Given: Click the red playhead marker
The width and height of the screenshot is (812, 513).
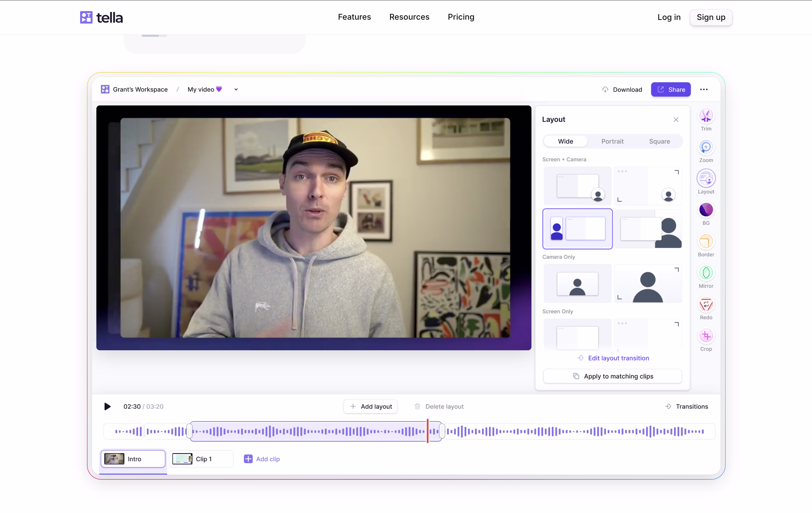Looking at the screenshot, I should coord(427,431).
